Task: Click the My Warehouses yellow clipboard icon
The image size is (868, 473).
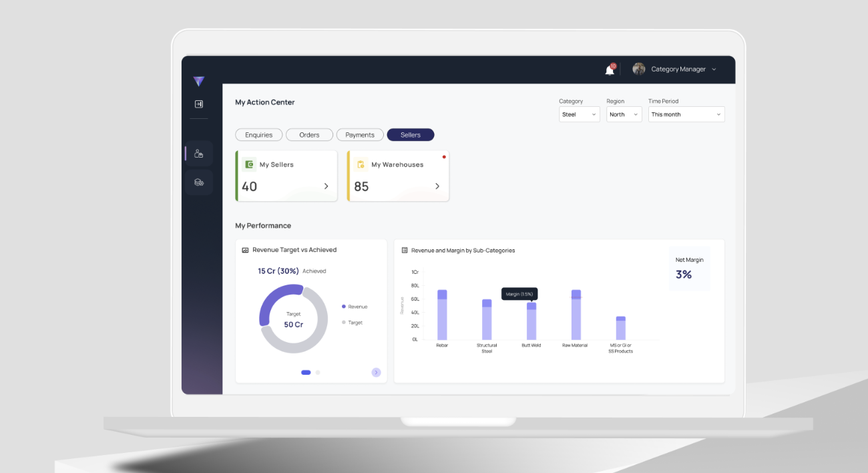Action: click(x=361, y=164)
